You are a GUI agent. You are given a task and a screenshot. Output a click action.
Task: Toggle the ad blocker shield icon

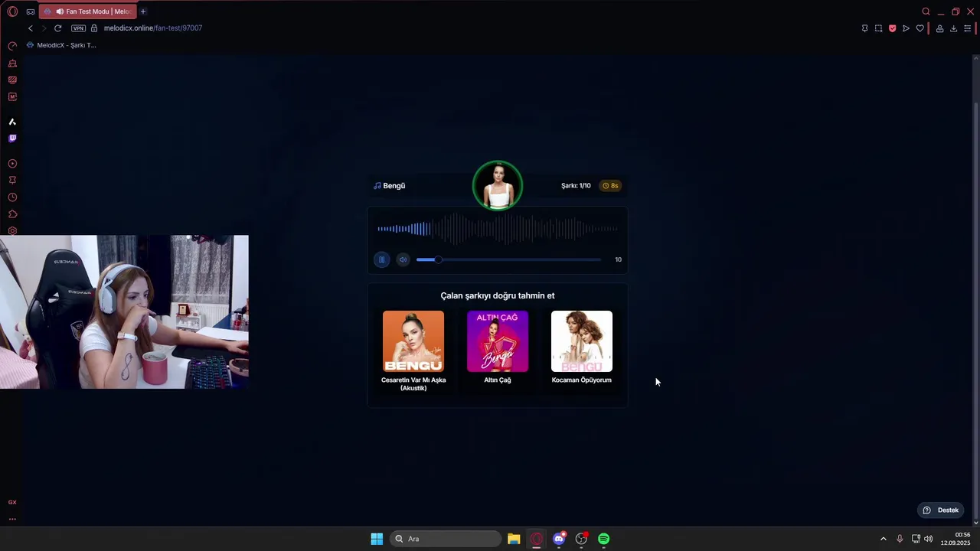tap(892, 28)
